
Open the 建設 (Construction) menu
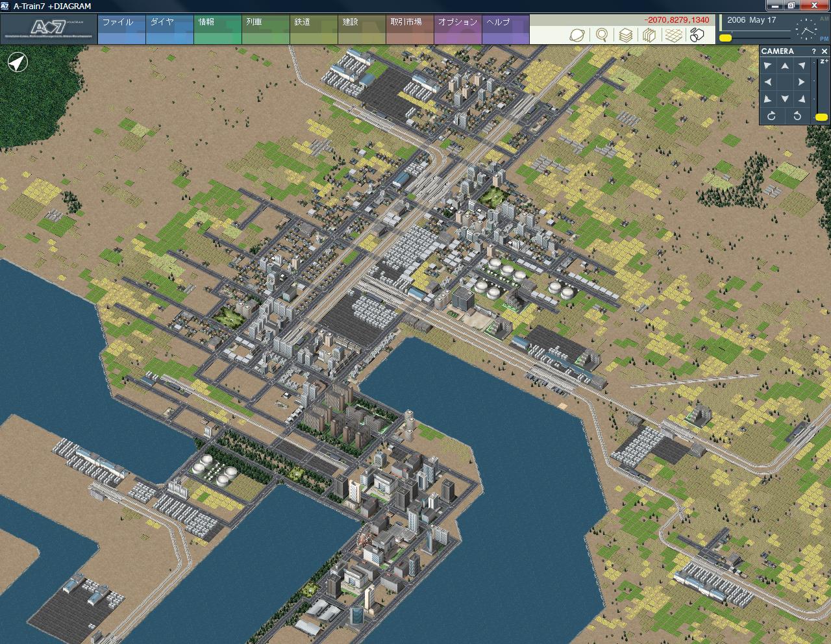[362, 30]
